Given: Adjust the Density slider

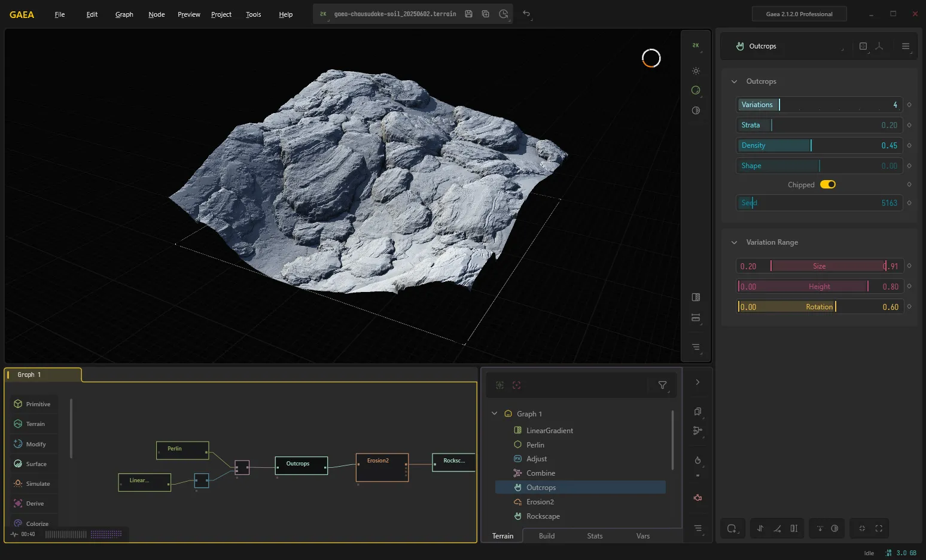Looking at the screenshot, I should [x=820, y=145].
